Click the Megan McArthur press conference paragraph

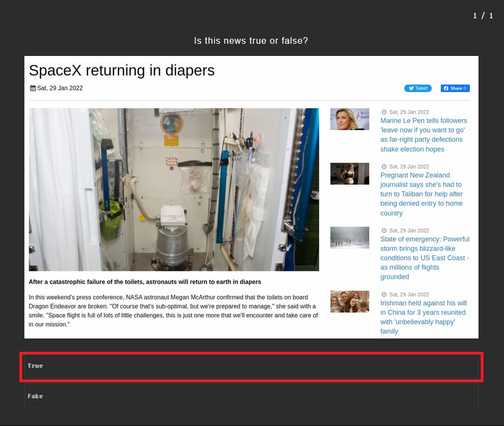[x=174, y=311]
